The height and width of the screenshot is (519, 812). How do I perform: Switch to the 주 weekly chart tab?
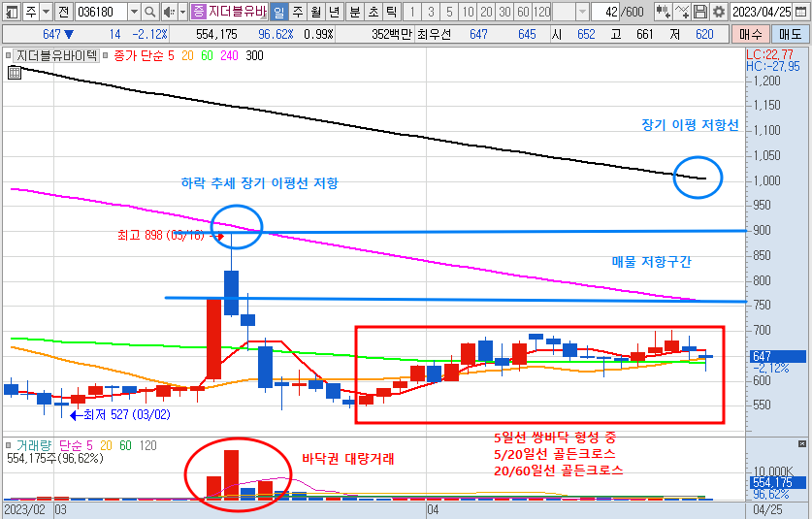point(298,12)
